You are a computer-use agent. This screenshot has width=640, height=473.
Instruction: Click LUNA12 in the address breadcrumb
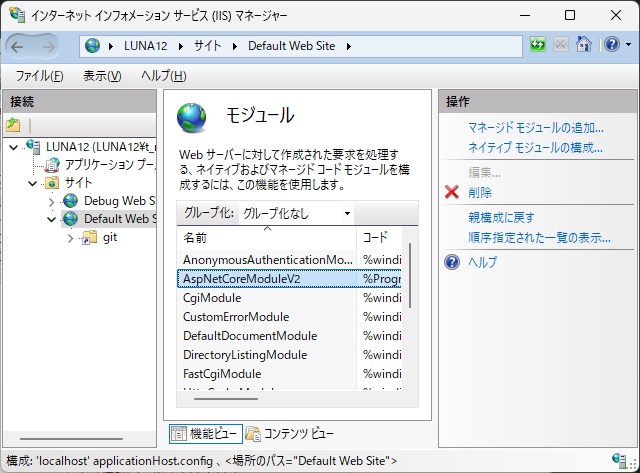coord(146,46)
